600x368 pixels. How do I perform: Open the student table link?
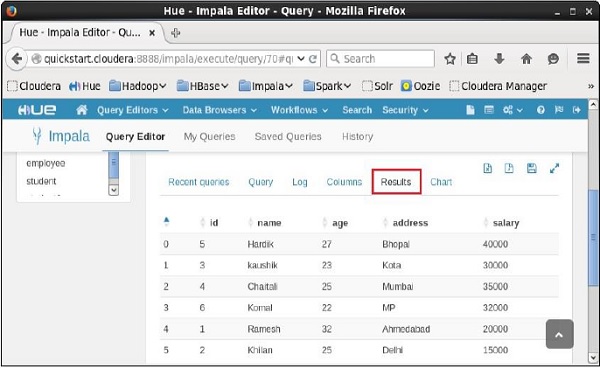coord(41,181)
